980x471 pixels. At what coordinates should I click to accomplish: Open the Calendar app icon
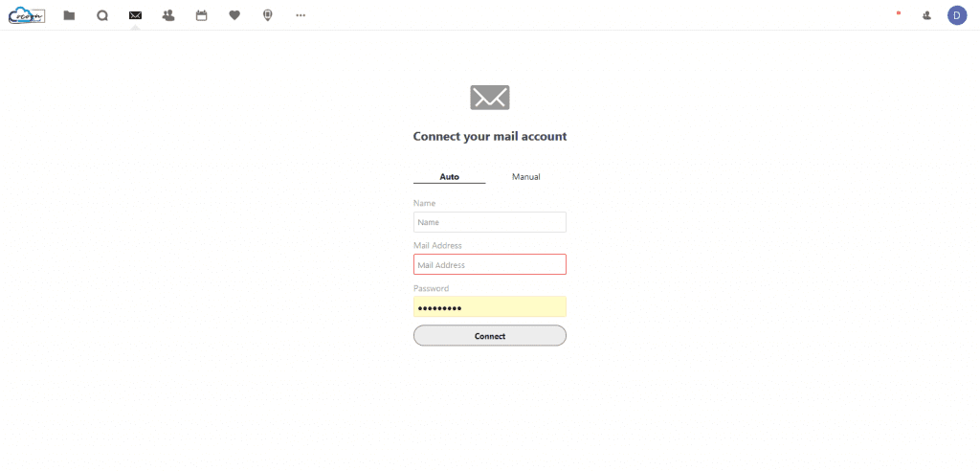(x=201, y=15)
